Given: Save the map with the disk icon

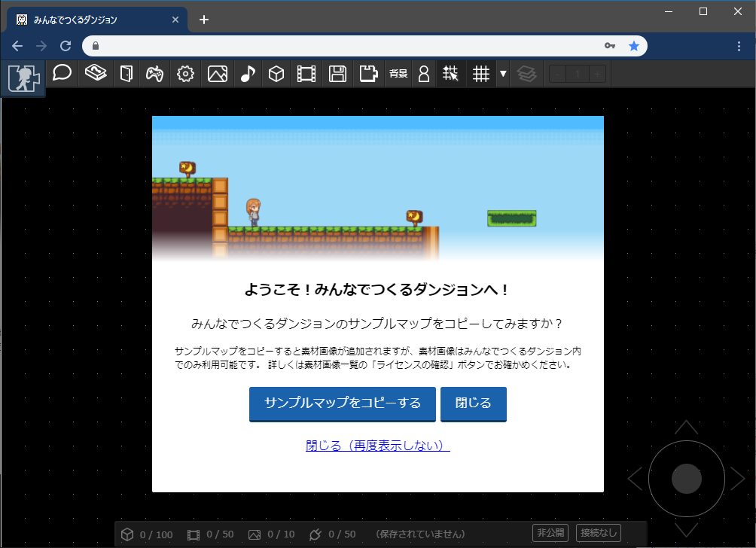Looking at the screenshot, I should (337, 73).
